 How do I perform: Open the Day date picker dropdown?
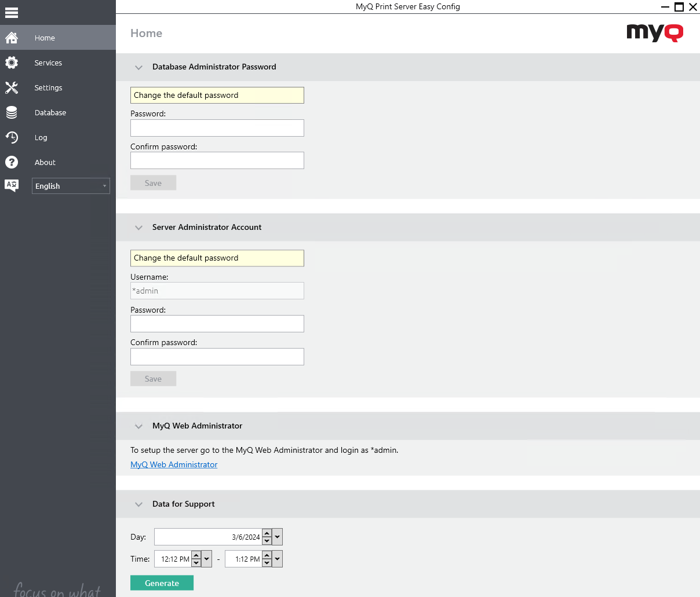[x=278, y=537]
